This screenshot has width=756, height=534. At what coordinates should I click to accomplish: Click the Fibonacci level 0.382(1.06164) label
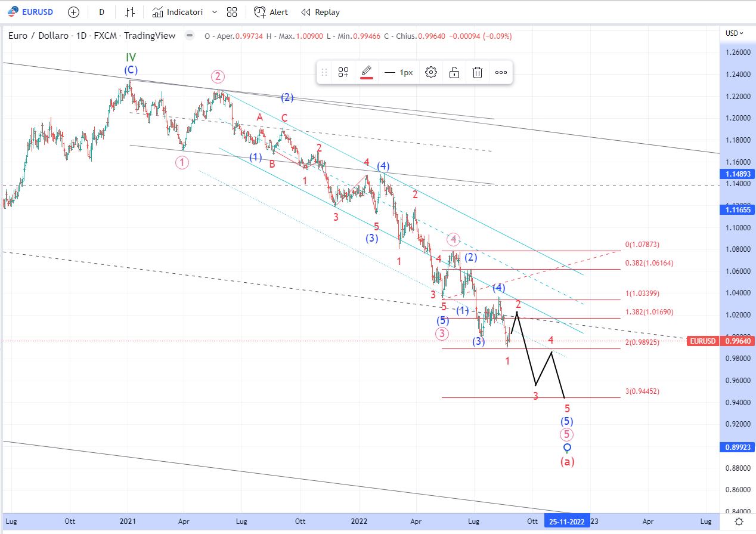coord(649,263)
